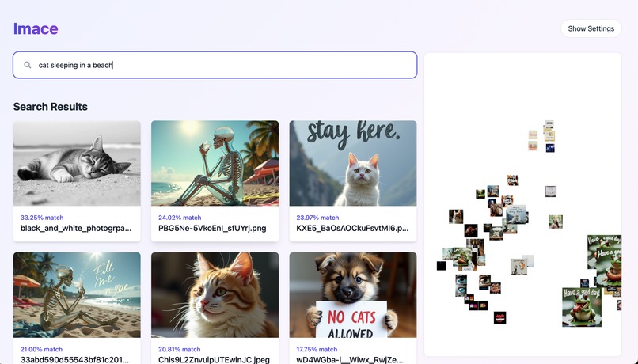Select filename "33abd590d55543bf81c201..."
Image resolution: width=638 pixels, height=364 pixels.
tap(74, 359)
